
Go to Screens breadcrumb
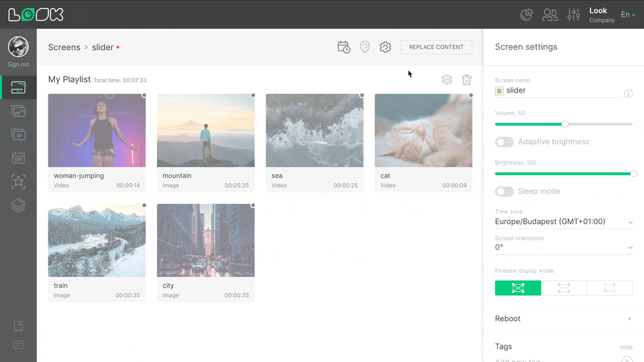click(x=64, y=48)
